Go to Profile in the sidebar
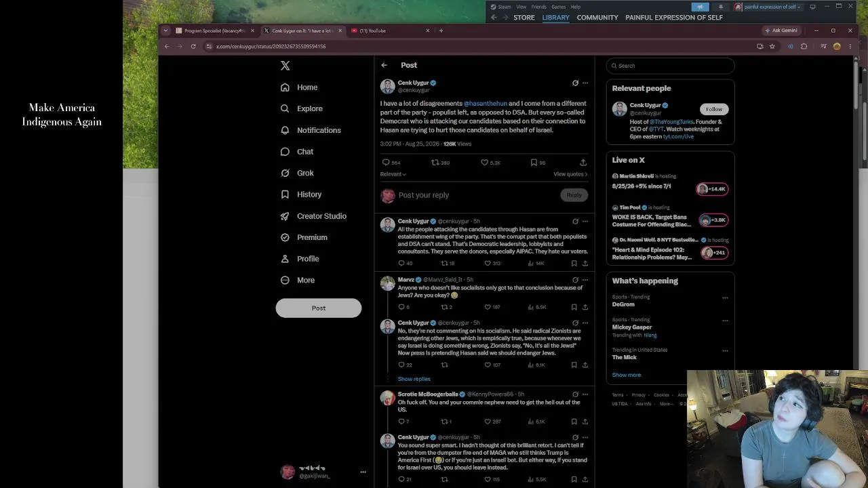The width and height of the screenshot is (868, 488). [x=300, y=259]
